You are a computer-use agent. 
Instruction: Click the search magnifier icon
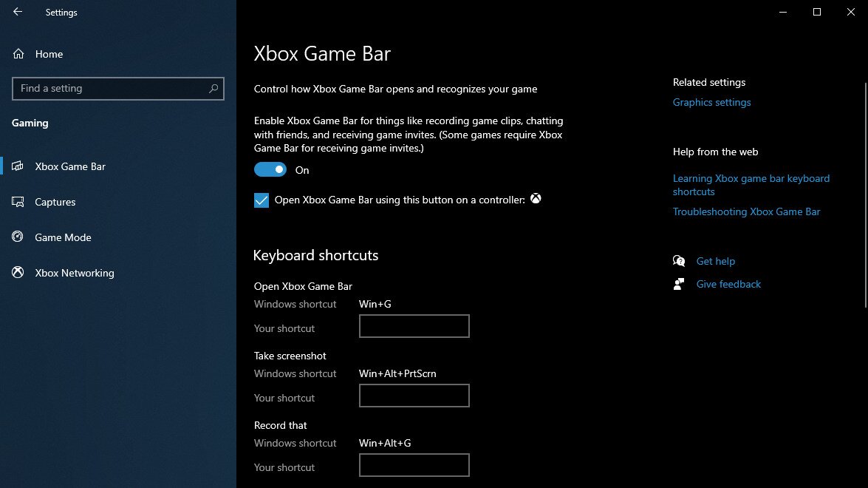pyautogui.click(x=213, y=89)
